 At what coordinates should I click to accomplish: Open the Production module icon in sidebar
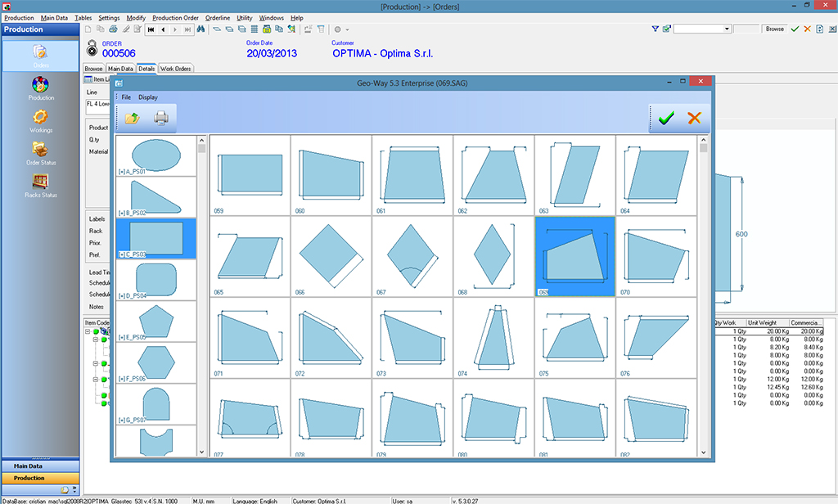[x=41, y=88]
